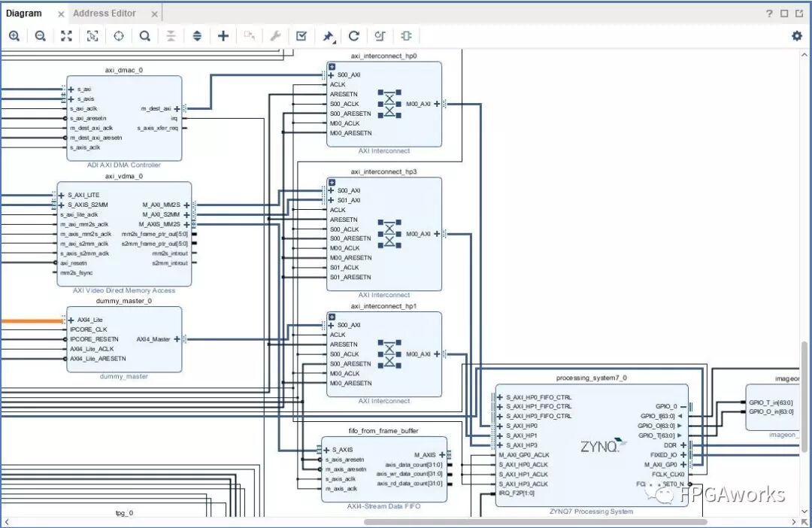Click the Regenerate Layout refresh icon

(353, 36)
